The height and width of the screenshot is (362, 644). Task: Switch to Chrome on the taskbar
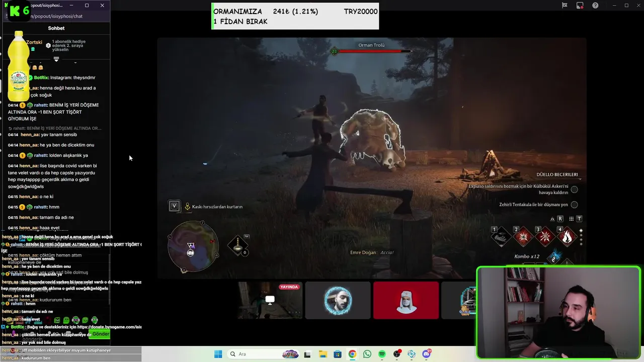(352, 354)
